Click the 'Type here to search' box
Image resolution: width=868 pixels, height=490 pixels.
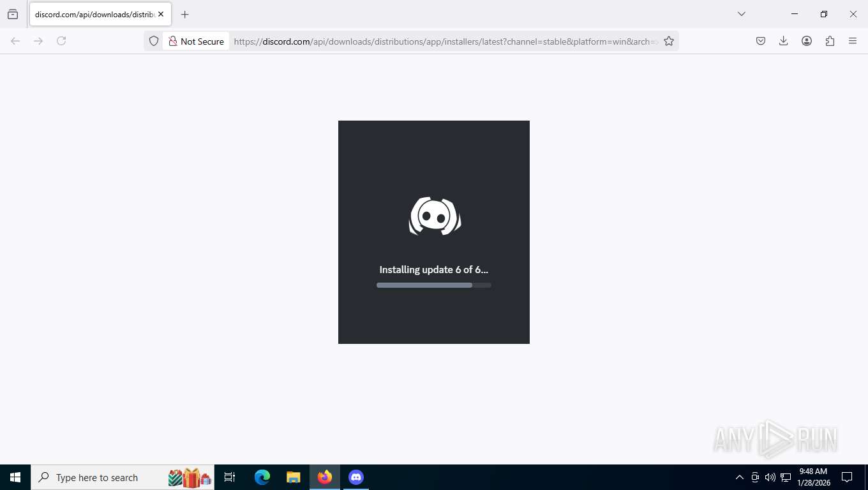click(x=123, y=477)
